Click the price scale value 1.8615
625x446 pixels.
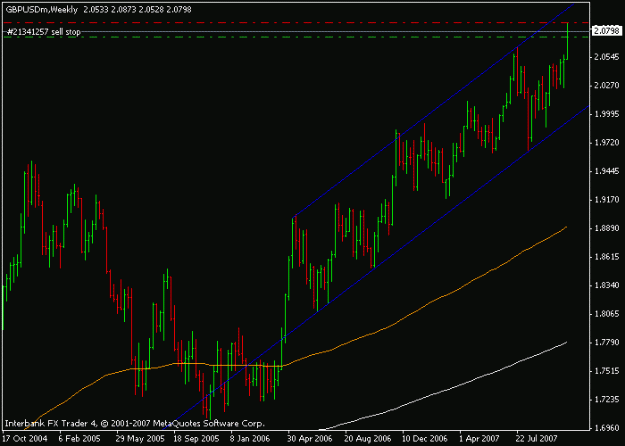click(x=607, y=257)
